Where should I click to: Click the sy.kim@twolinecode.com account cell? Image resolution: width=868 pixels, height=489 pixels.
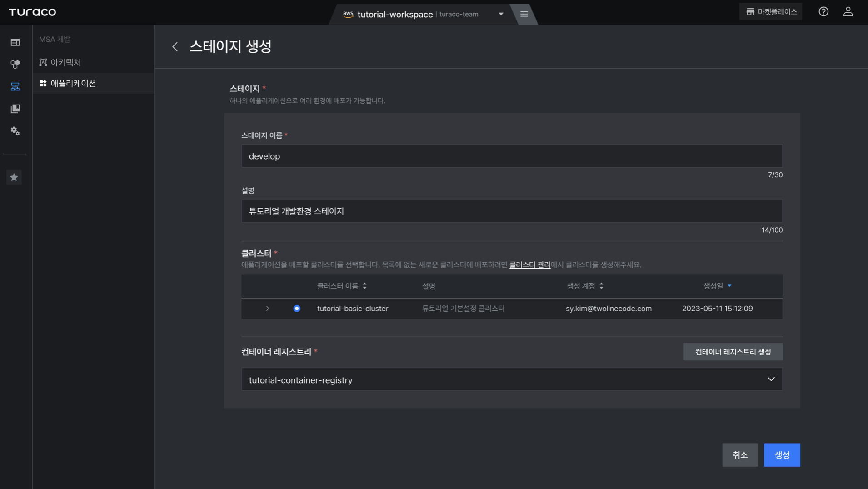609,309
